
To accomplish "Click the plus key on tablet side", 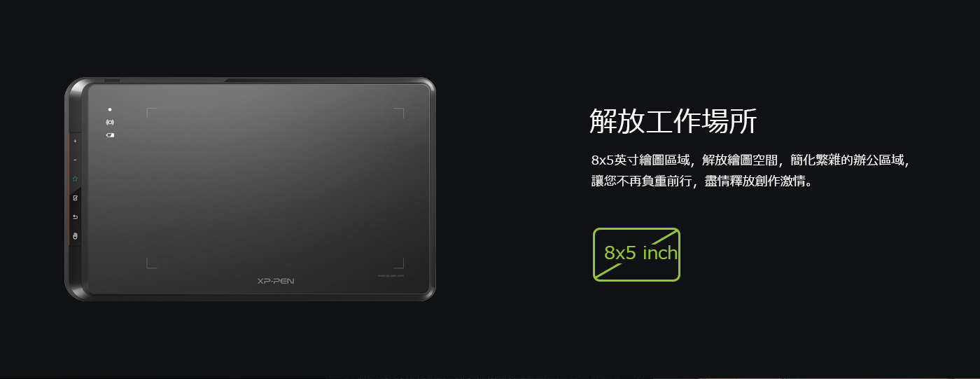I will (75, 142).
